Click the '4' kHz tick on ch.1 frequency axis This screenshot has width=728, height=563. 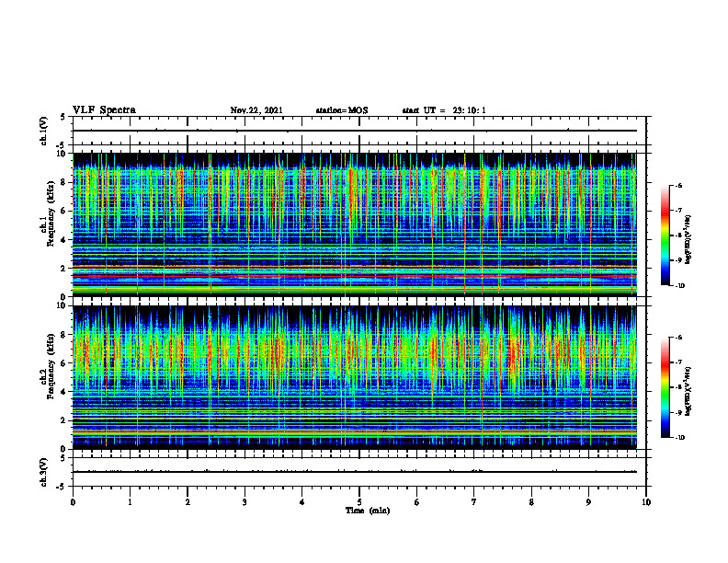point(64,240)
